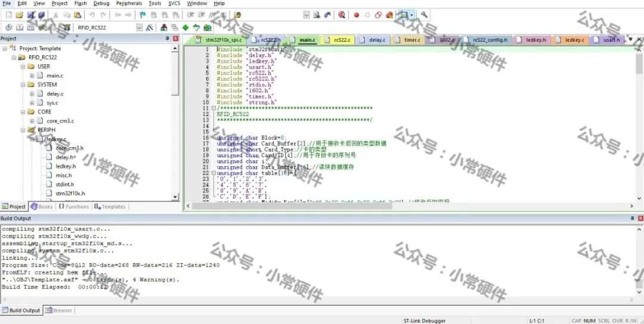Switch to the Books panel tab
644x324 pixels.
[42, 207]
